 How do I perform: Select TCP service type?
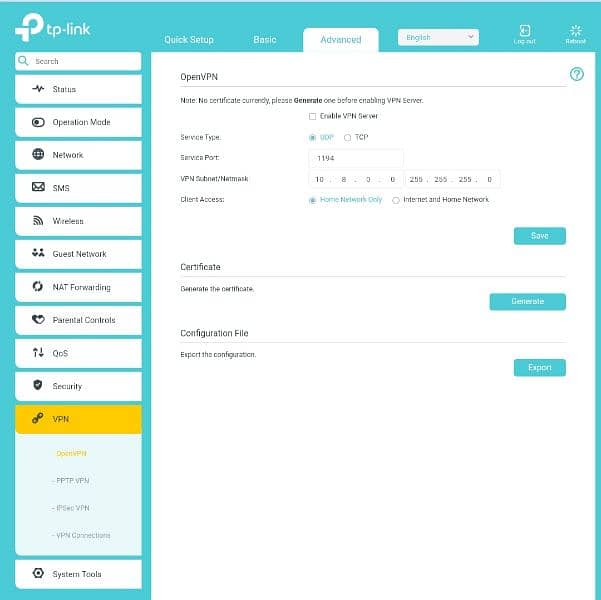pos(347,137)
